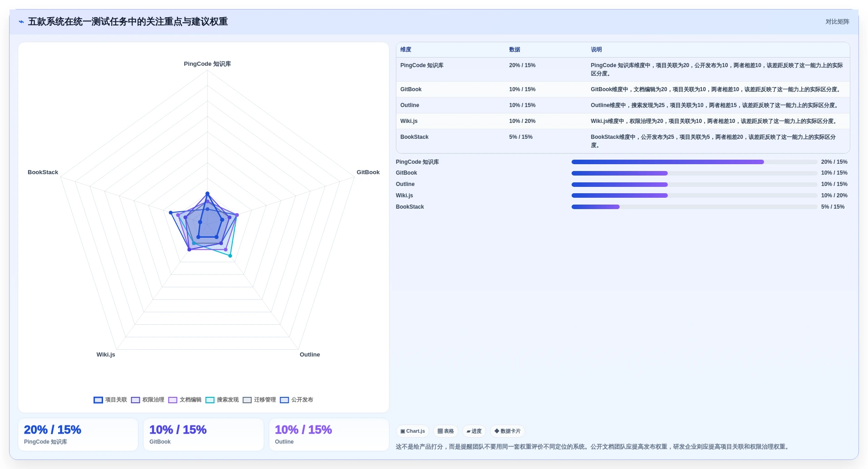Click the 说明 column header

pos(596,50)
